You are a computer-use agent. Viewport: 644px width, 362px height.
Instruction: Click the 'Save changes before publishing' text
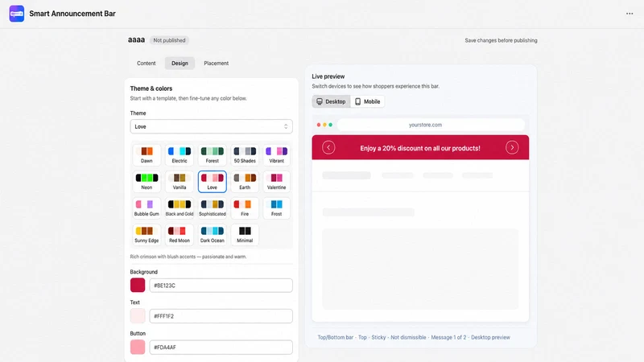pos(501,40)
